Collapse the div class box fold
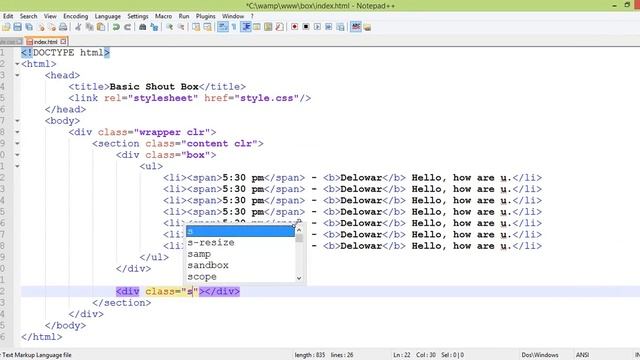This screenshot has height=360, width=640. pos(17,155)
